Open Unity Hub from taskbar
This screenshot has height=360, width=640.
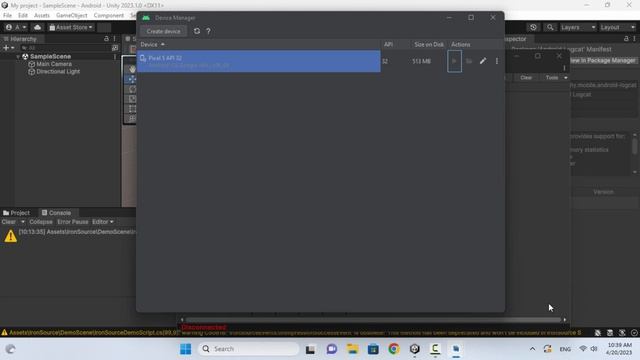coord(415,349)
